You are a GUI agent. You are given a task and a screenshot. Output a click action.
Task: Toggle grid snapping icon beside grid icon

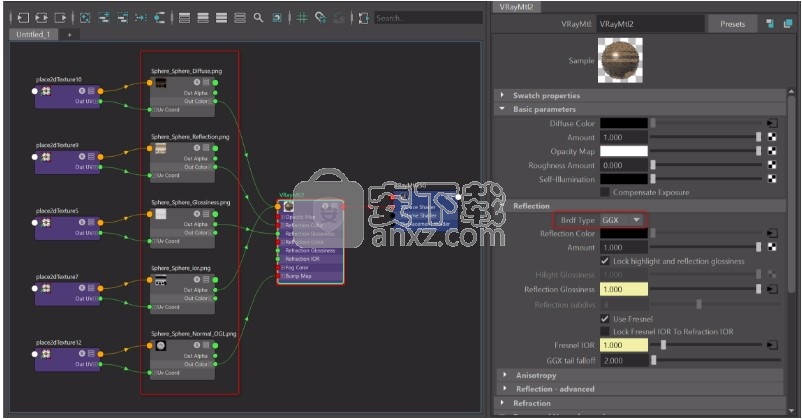[x=321, y=18]
